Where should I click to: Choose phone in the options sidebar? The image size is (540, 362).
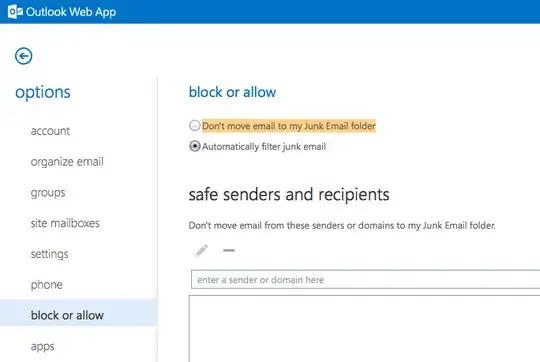tap(46, 285)
